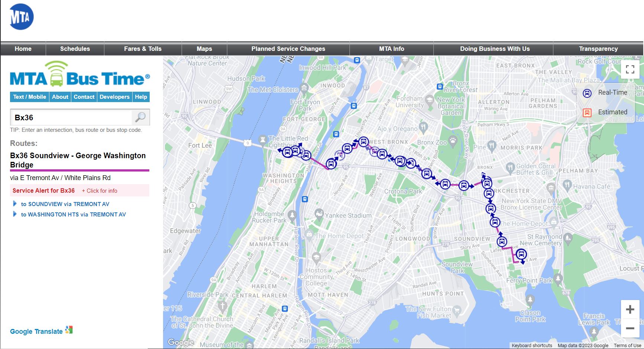Open the Schedules menu
This screenshot has height=349, width=644.
pos(75,49)
